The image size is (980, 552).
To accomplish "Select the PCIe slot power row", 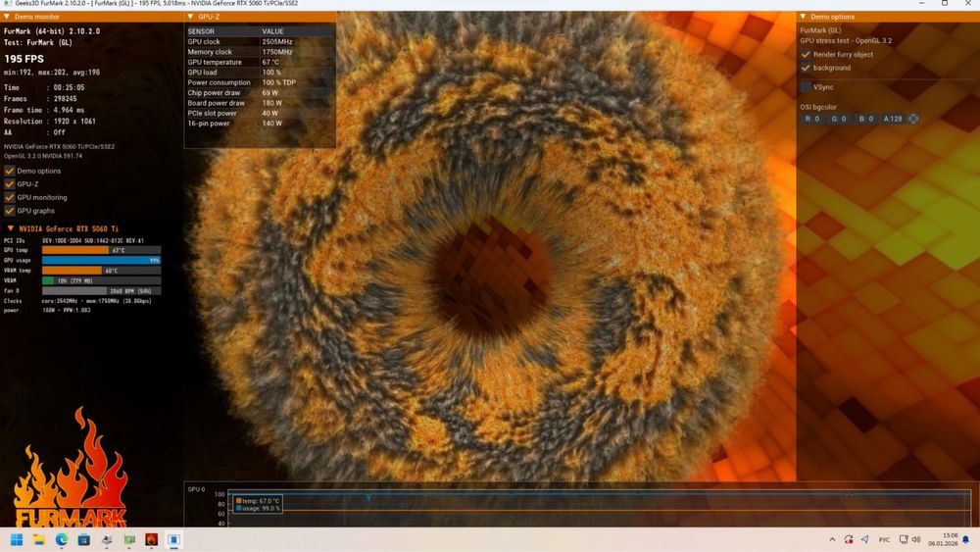I will pyautogui.click(x=260, y=113).
